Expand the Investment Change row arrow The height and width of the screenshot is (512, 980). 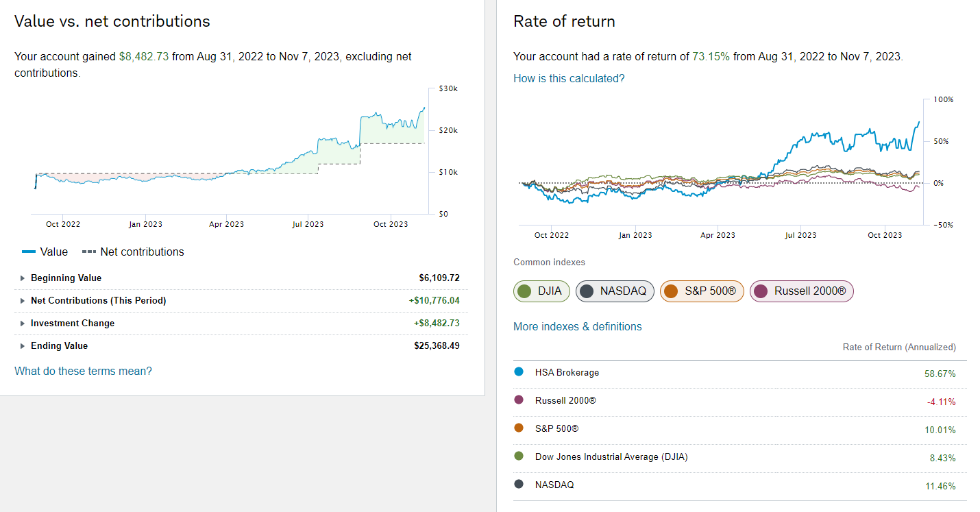click(23, 324)
